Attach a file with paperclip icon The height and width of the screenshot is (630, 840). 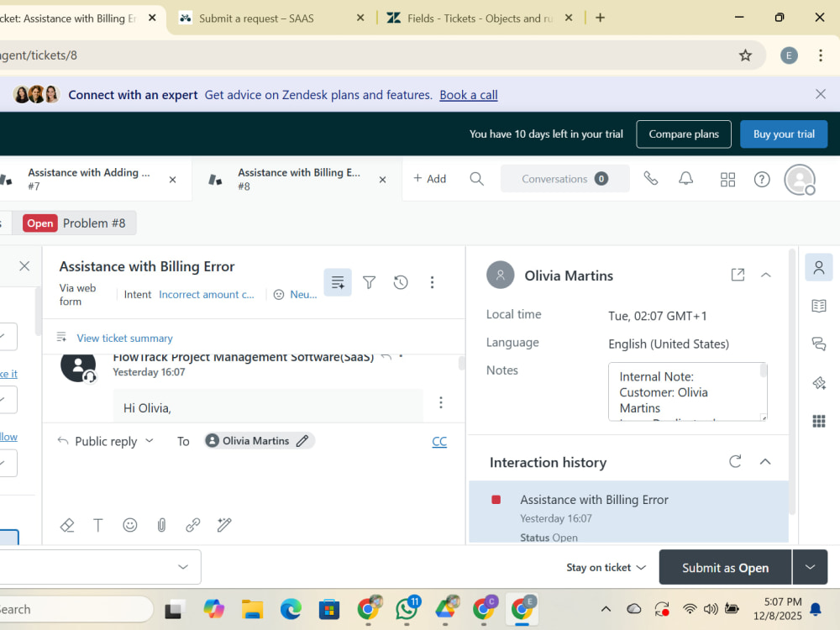coord(161,525)
